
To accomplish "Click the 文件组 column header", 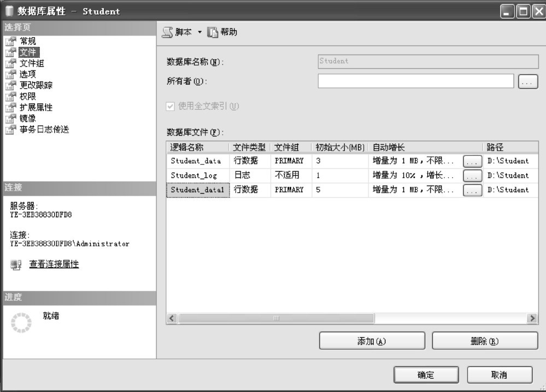I will coord(291,148).
